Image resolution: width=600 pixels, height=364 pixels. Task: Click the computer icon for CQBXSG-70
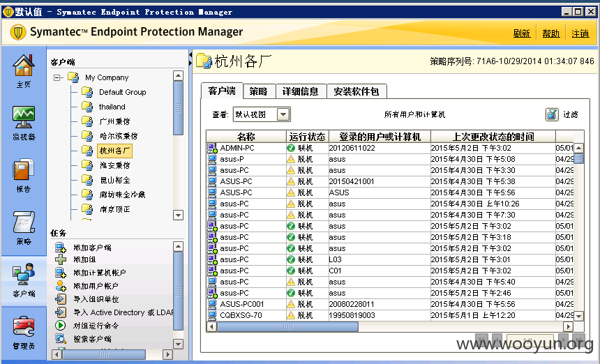212,315
